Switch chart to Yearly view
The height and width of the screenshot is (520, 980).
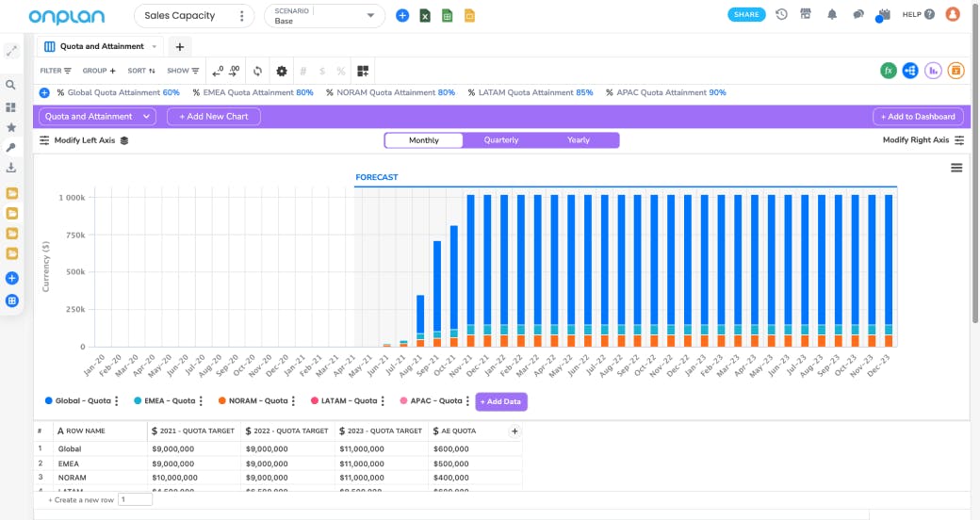[x=579, y=140]
